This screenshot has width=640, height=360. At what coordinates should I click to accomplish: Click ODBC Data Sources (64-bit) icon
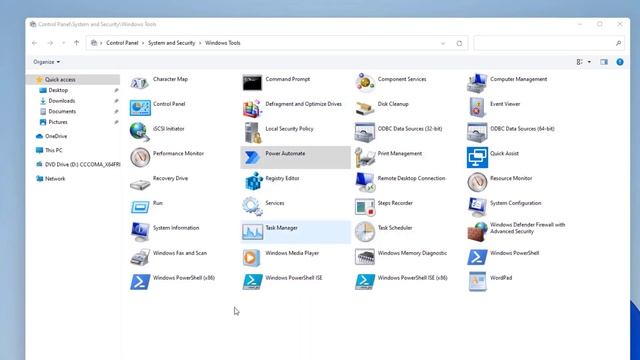click(477, 133)
